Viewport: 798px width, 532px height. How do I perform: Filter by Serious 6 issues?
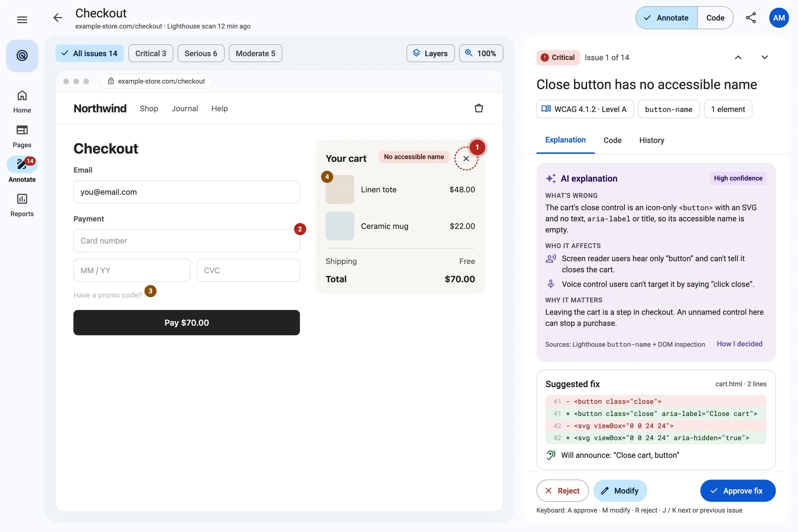201,53
